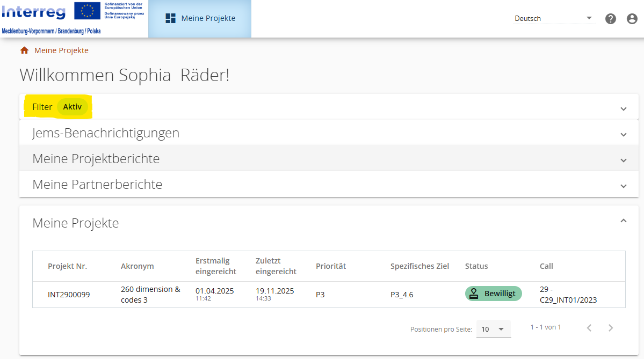Open the help question mark icon
Screen dimensions: 644x359
tap(611, 19)
